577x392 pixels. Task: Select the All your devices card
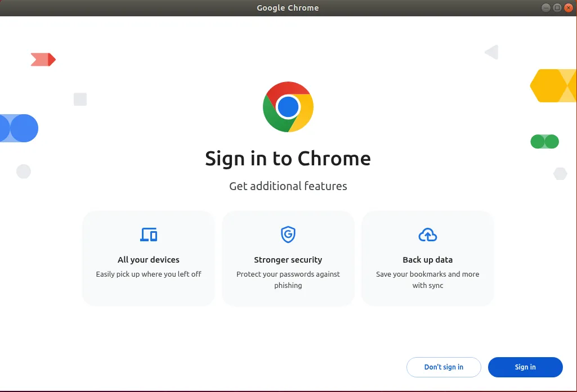pos(148,258)
